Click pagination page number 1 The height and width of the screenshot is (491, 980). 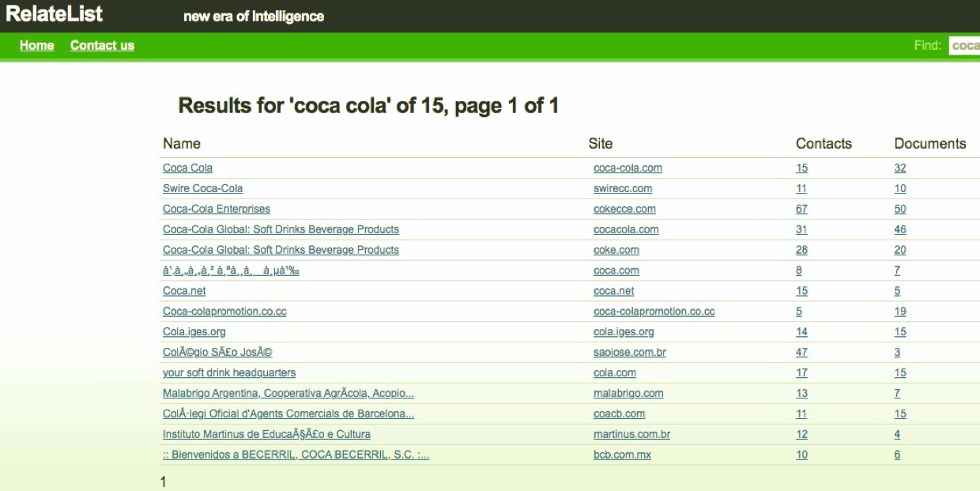[x=164, y=482]
